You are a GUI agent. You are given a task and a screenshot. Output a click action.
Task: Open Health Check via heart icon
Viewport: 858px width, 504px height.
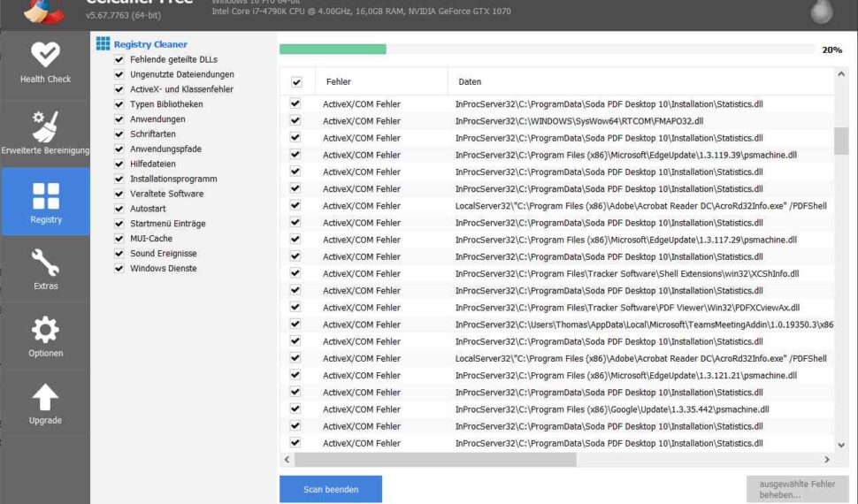point(45,54)
